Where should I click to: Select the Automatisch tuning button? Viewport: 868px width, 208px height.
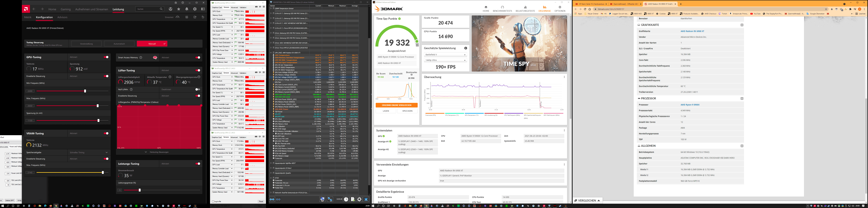[x=119, y=44]
